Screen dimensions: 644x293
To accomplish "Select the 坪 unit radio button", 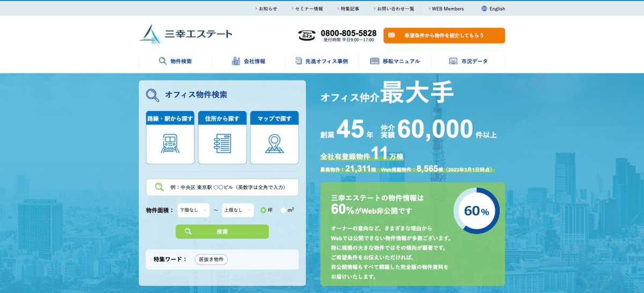I will pos(264,210).
